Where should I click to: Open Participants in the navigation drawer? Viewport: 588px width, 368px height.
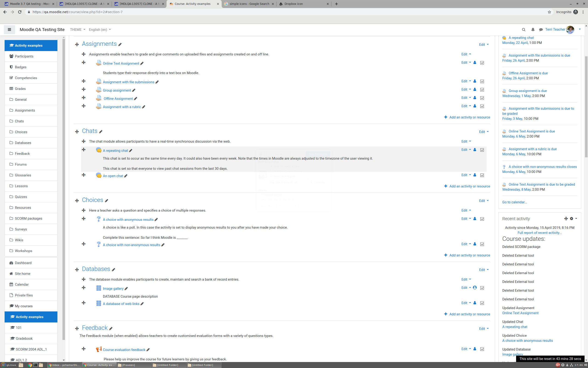coord(31,56)
